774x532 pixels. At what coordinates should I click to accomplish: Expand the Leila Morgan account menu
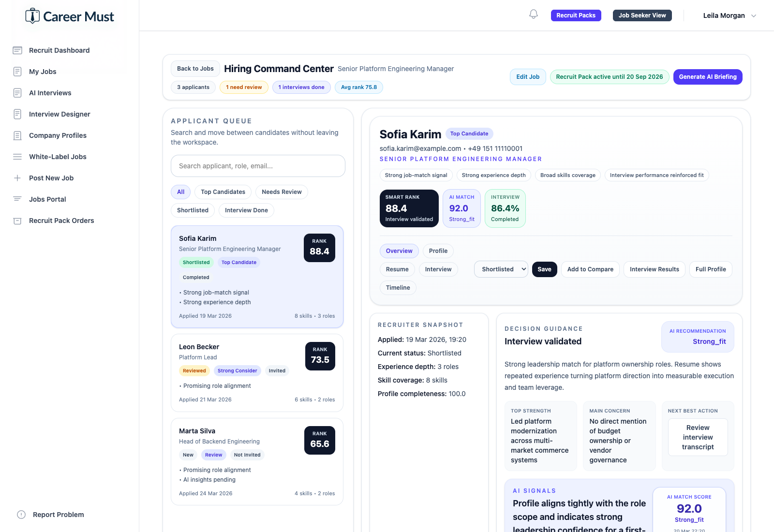pos(729,15)
